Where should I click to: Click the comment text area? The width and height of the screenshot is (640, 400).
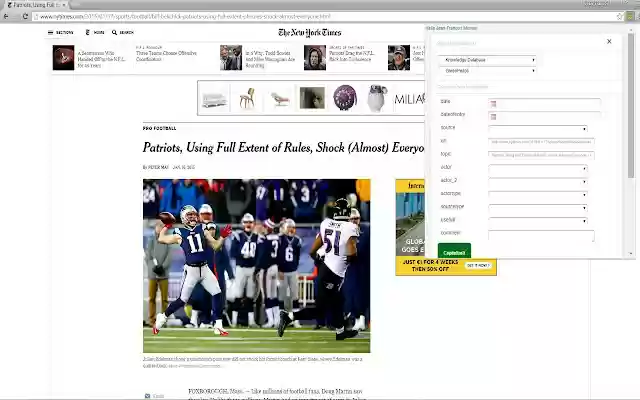541,236
